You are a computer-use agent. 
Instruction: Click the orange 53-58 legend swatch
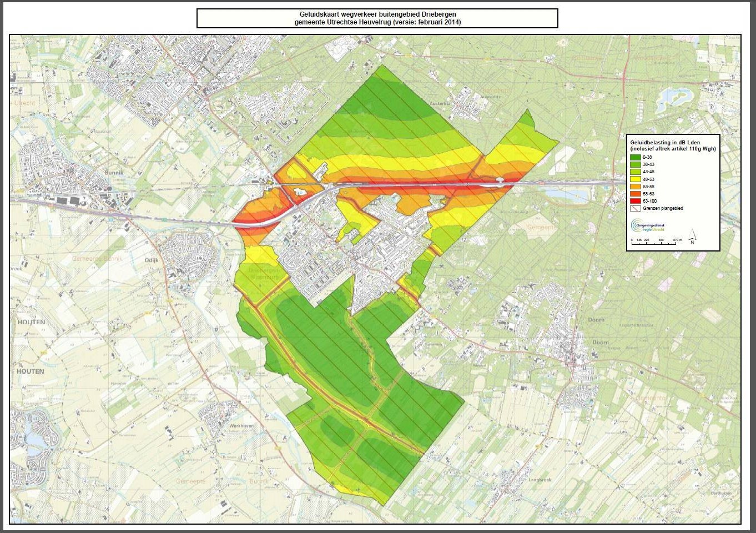click(636, 187)
